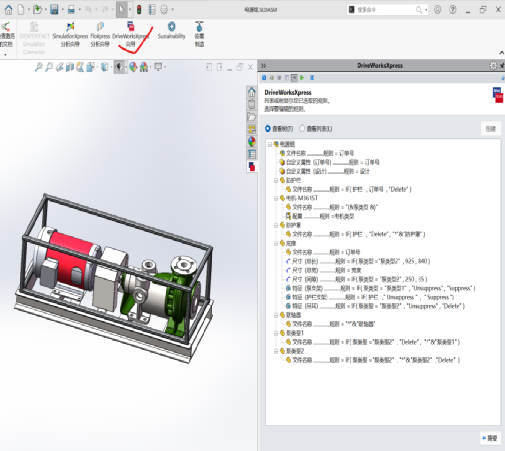Open Options gear icon in top toolbar
The width and height of the screenshot is (505, 451).
tap(164, 9)
